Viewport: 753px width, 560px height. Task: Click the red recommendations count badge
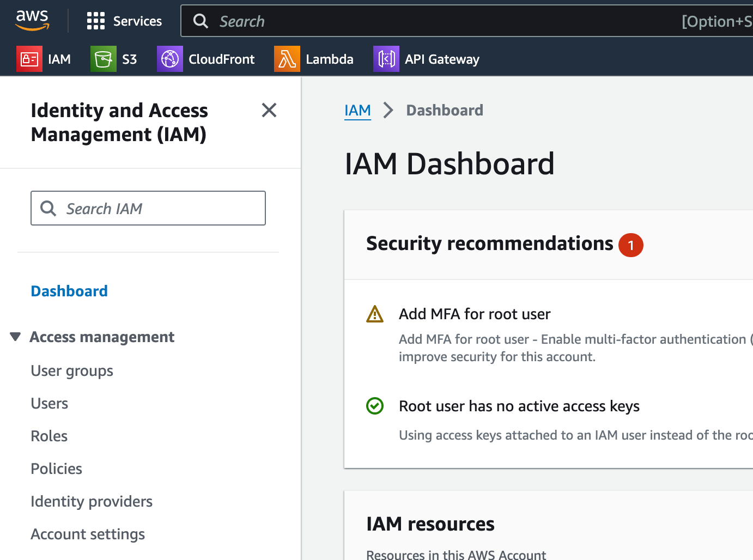631,245
